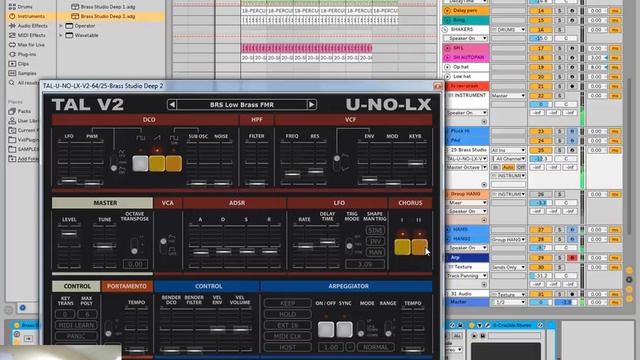Screen dimensions: 640x360
Task: Arm the 25 Brass Studio track
Action: click(x=572, y=150)
